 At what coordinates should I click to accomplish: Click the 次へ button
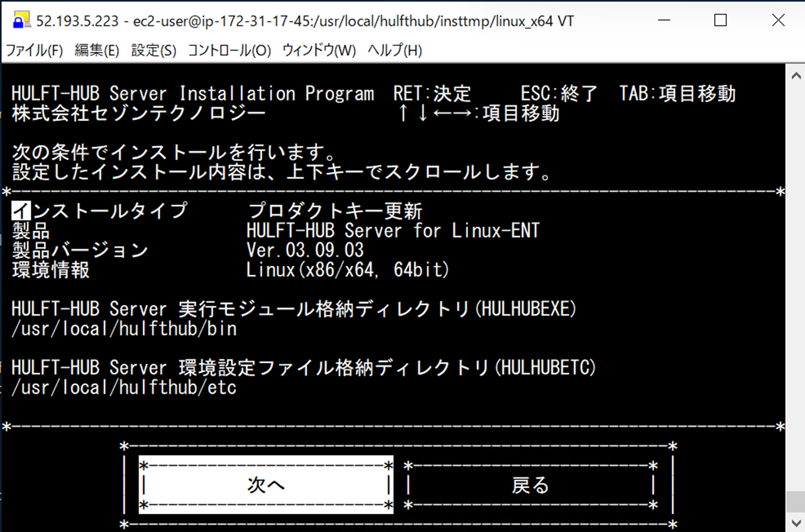click(266, 485)
